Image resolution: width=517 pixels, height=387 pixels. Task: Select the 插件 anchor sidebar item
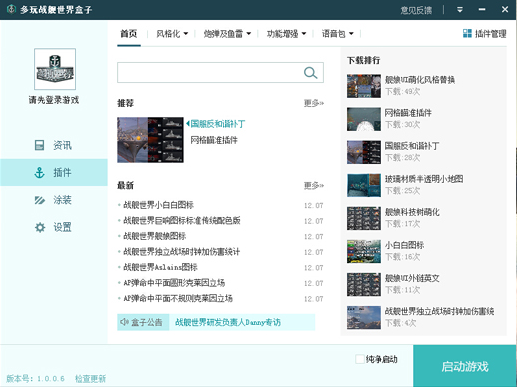click(53, 172)
